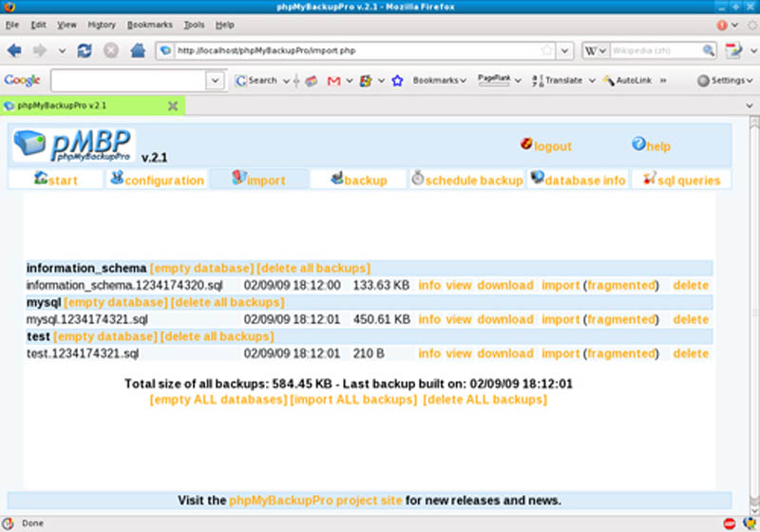The image size is (760, 532).
Task: Click the configuration tools icon
Action: point(117,178)
